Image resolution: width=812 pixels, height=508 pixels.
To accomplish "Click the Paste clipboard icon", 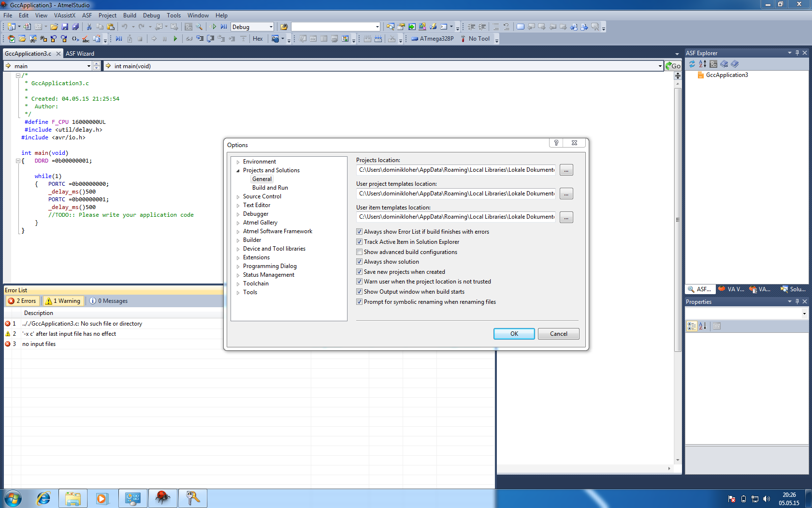I will (x=111, y=27).
